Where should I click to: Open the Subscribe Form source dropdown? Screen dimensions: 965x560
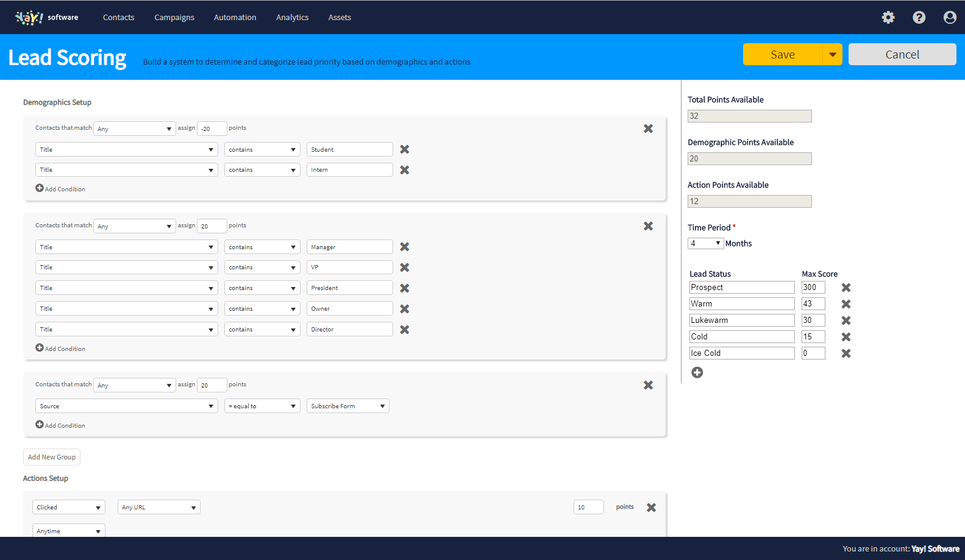pos(347,406)
